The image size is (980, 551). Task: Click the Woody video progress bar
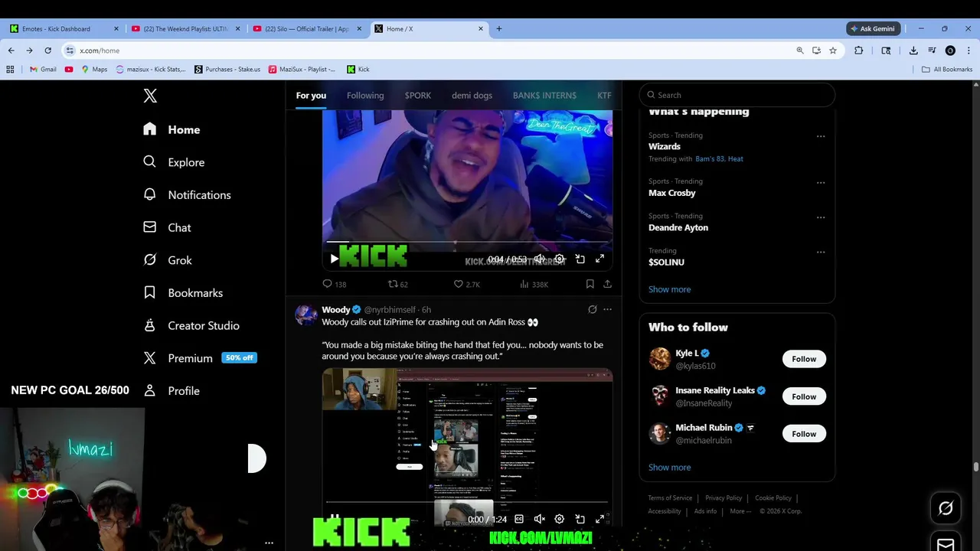click(x=467, y=502)
